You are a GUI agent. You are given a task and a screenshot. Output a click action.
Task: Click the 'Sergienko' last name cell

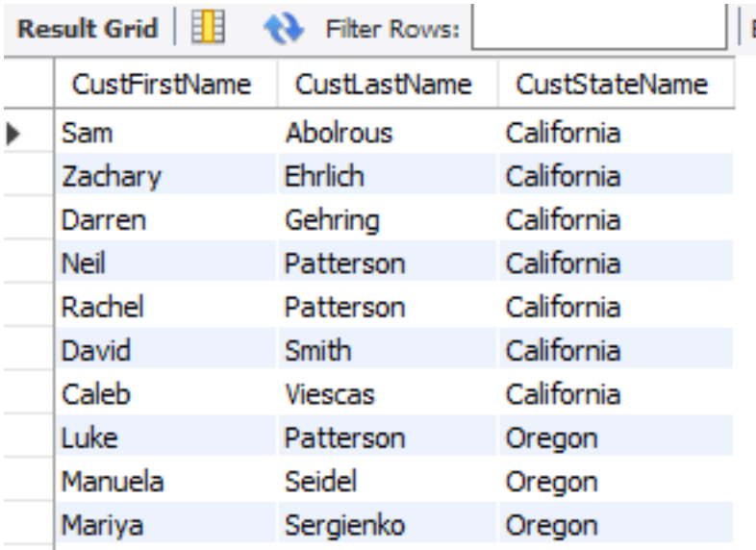(388, 523)
